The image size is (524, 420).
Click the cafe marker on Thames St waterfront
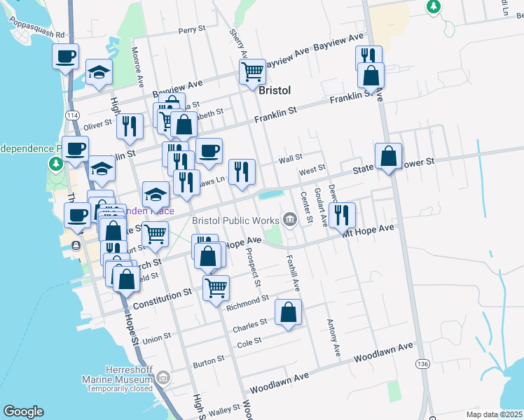(x=77, y=216)
